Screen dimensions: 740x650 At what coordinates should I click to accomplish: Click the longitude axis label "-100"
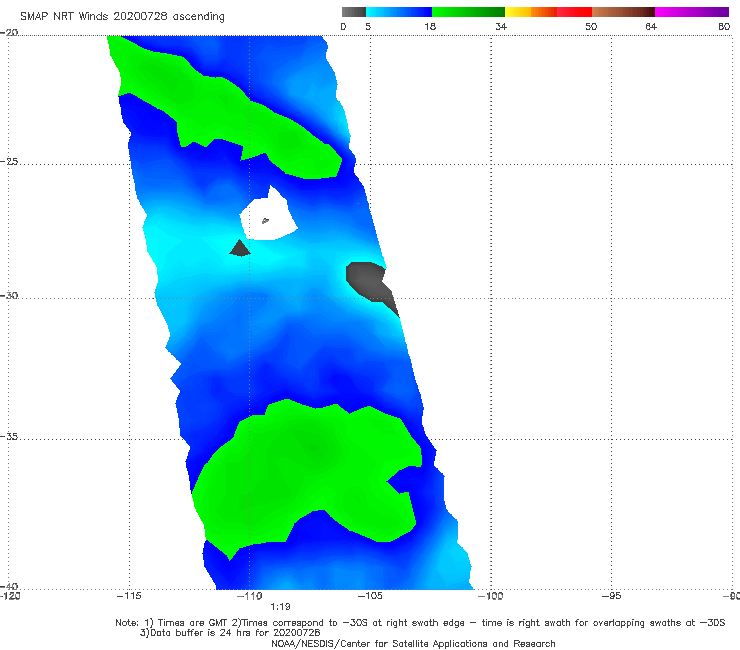coord(490,596)
